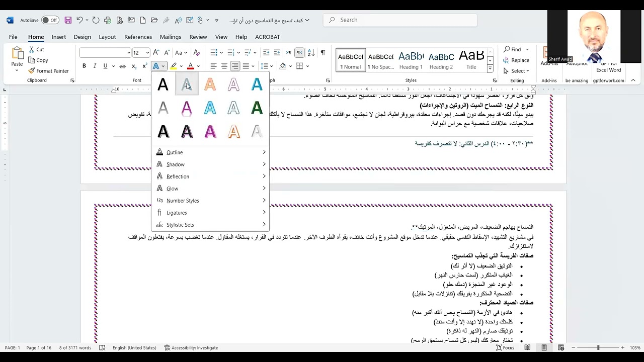Viewport: 644px width, 362px height.
Task: Decrease paragraph indent
Action: 266,52
